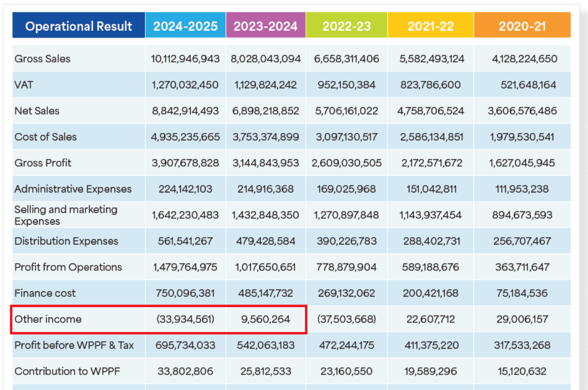Select the orange 2020-21 column header

point(522,26)
